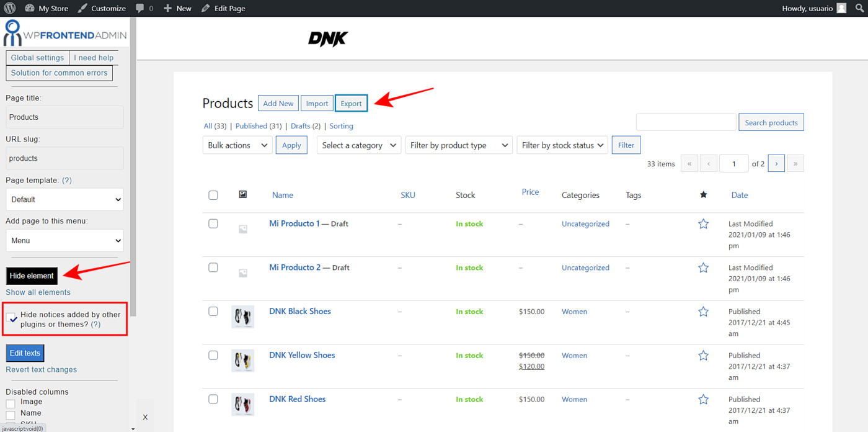
Task: Click the Export button
Action: tap(351, 104)
